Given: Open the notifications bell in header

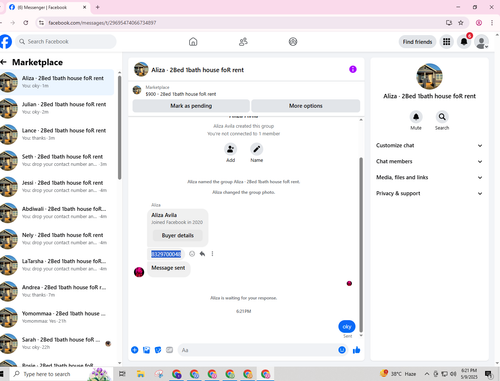Looking at the screenshot, I should [464, 42].
